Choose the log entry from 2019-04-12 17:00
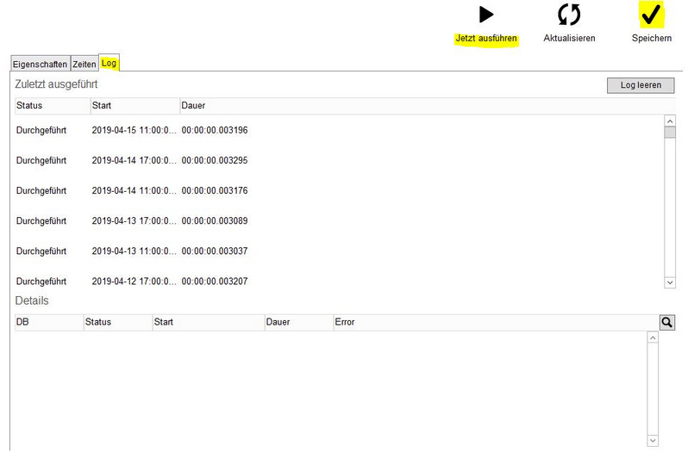 coord(133,281)
